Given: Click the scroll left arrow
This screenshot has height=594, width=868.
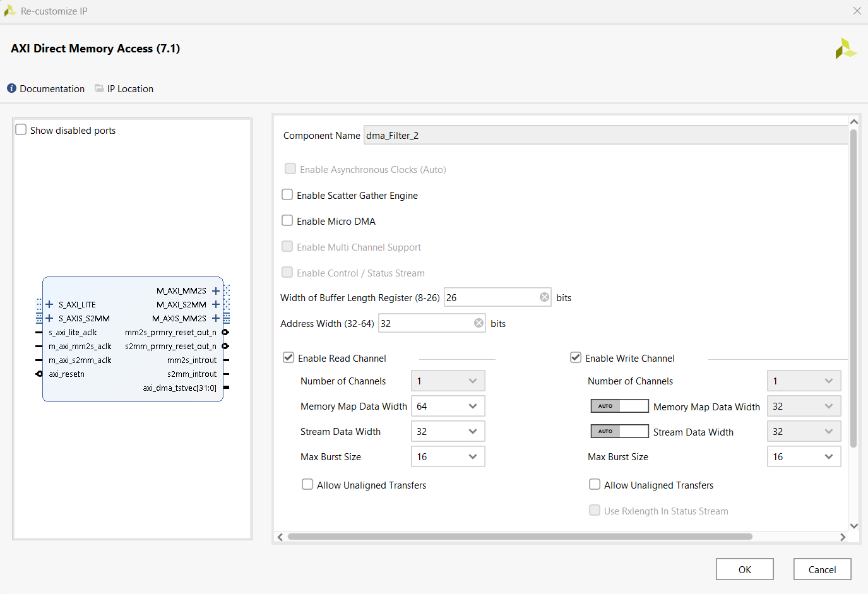Looking at the screenshot, I should [x=280, y=537].
